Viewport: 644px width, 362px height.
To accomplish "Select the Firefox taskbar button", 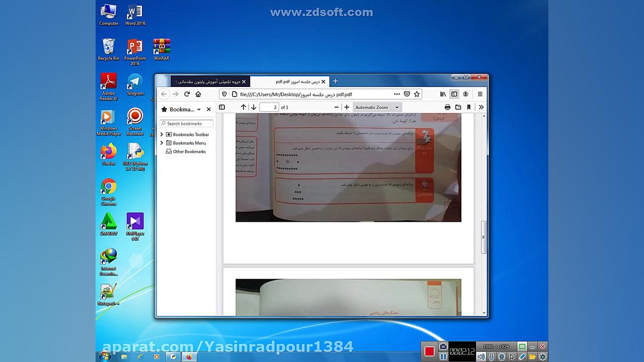I will (x=189, y=357).
